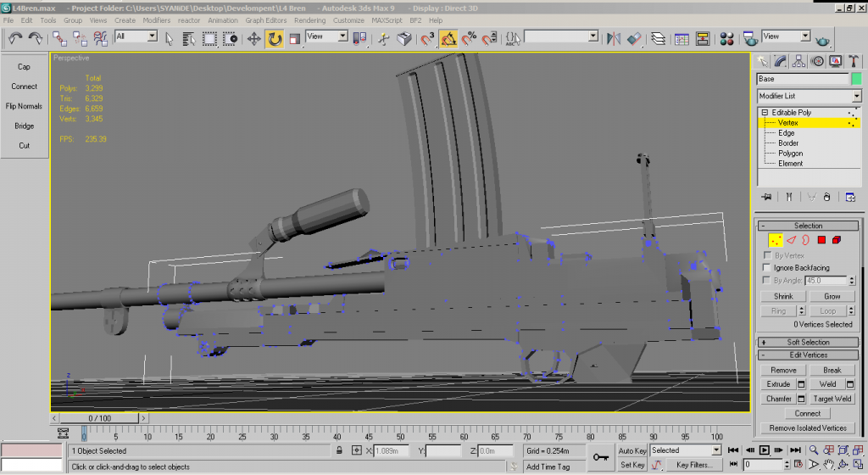
Task: Activate the Select and Rotate tool
Action: pyautogui.click(x=275, y=38)
